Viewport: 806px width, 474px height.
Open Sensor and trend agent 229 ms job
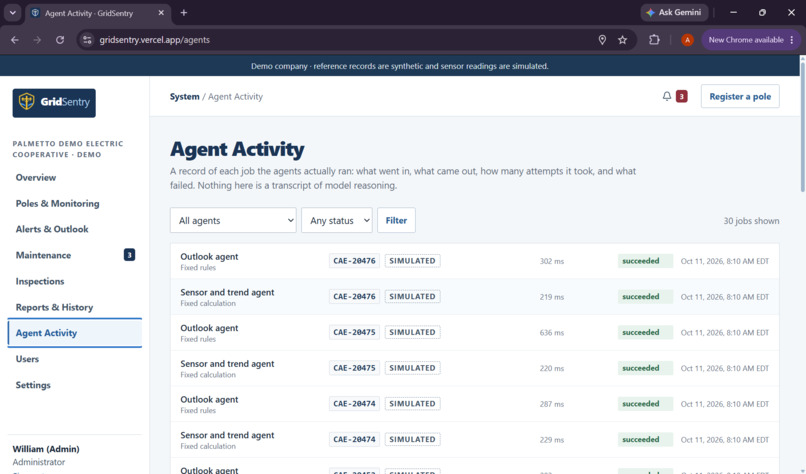474,440
